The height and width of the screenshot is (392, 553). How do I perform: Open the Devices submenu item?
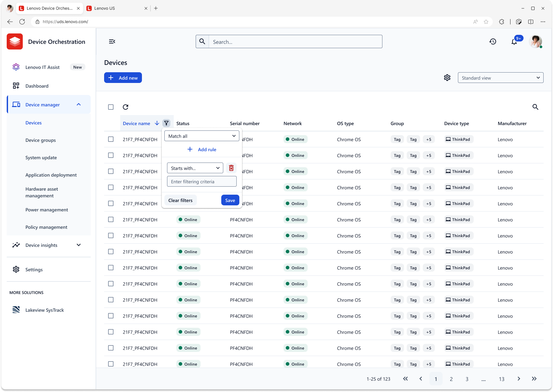coord(33,123)
